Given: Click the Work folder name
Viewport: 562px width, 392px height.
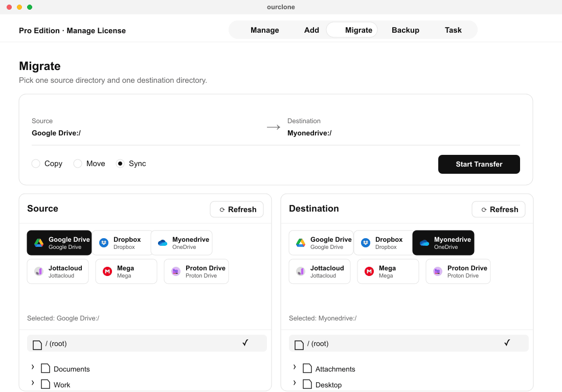Looking at the screenshot, I should (x=62, y=385).
